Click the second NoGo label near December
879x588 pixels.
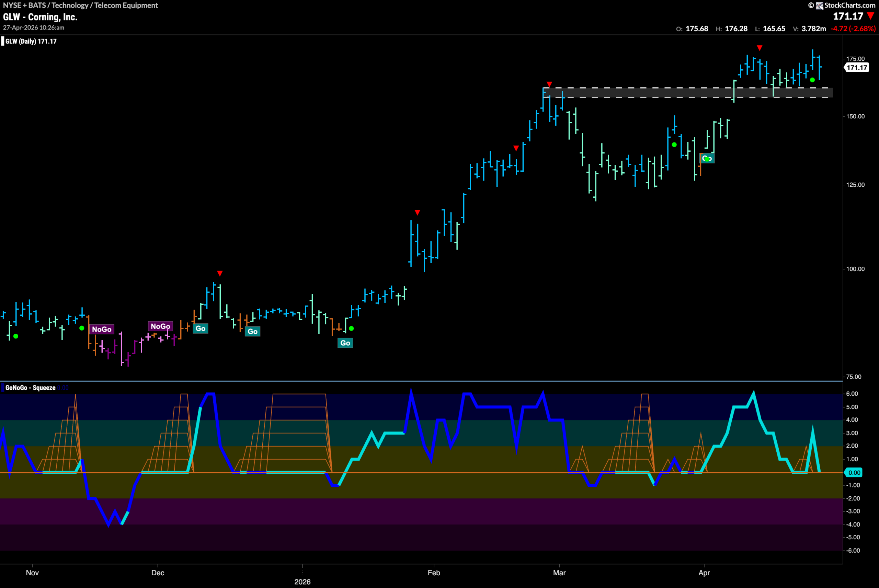160,326
